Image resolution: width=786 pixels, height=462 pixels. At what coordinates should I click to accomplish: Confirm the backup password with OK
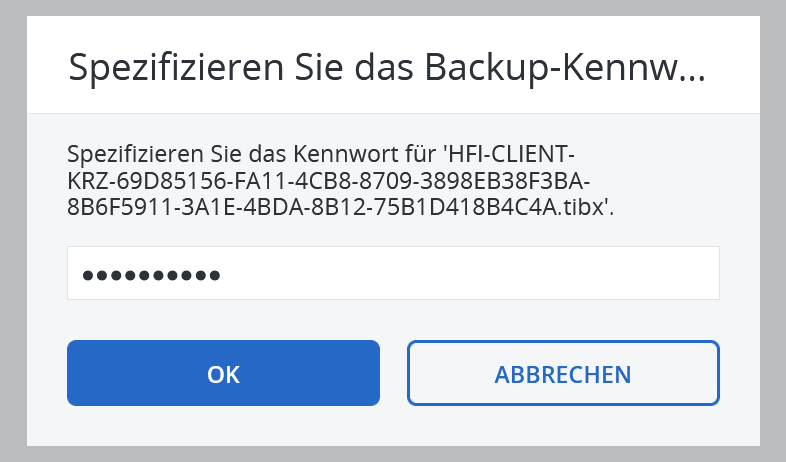[x=223, y=373]
